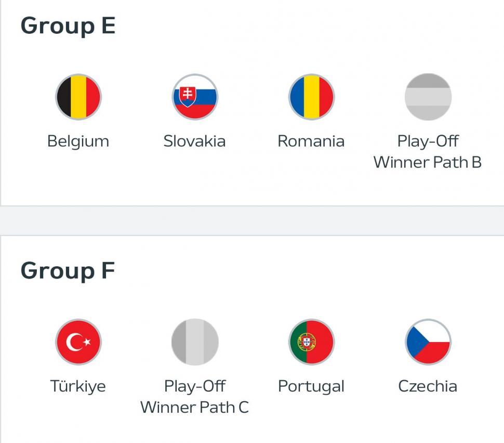Select the Türkiye flag icon in Group F

(78, 342)
